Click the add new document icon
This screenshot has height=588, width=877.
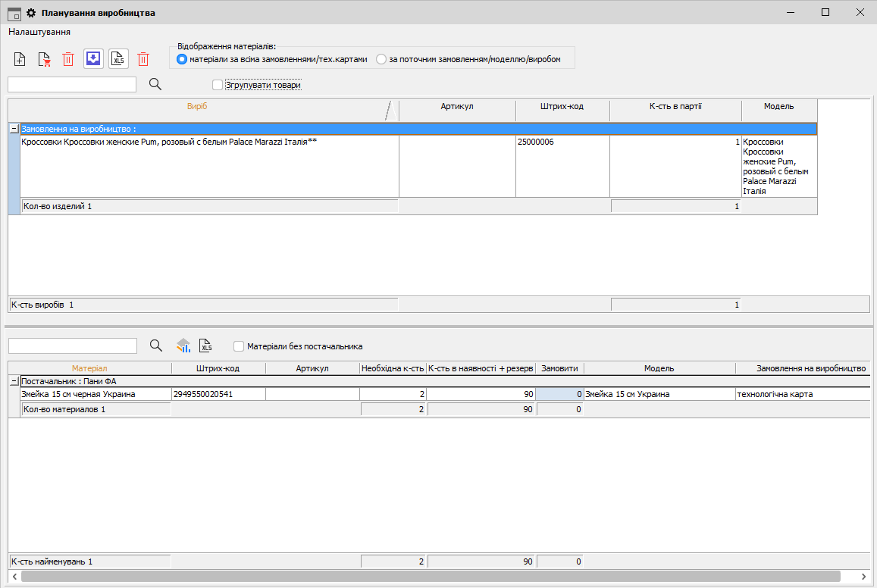(20, 59)
